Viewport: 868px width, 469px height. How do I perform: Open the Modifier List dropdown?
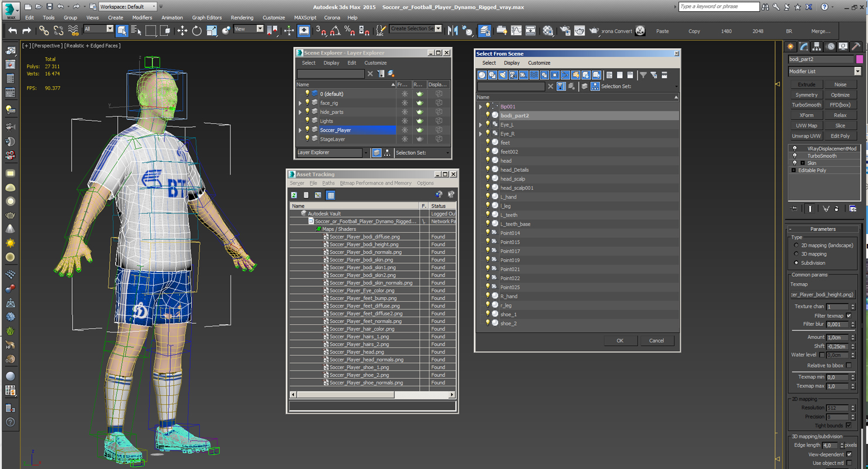(857, 72)
